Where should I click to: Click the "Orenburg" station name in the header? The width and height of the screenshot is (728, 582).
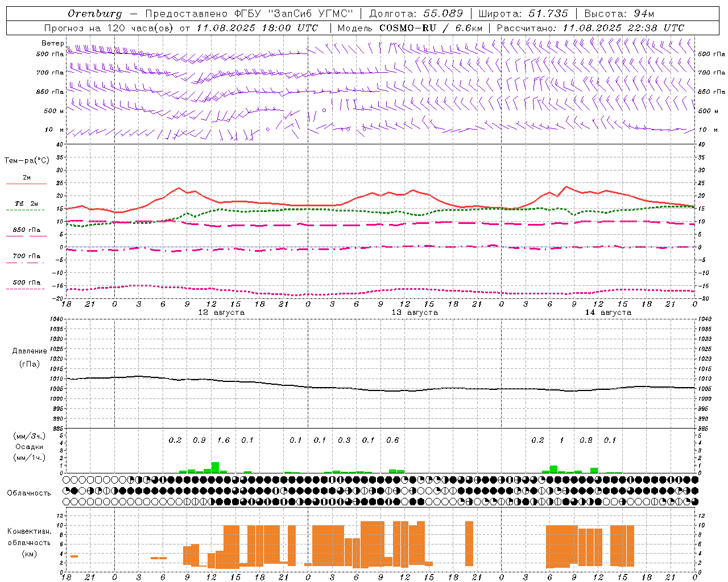pos(94,14)
